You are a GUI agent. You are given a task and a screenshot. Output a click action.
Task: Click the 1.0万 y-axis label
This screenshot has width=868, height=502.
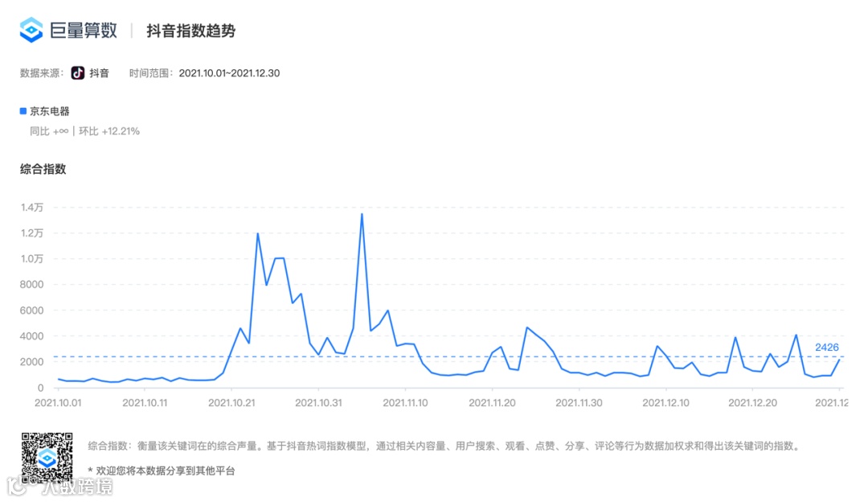pos(32,259)
